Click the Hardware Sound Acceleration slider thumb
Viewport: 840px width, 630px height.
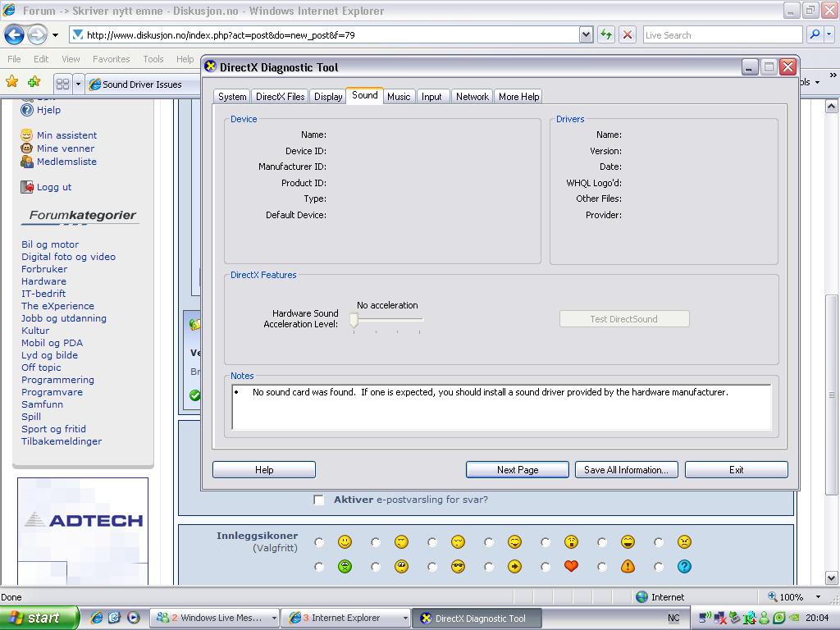click(354, 321)
